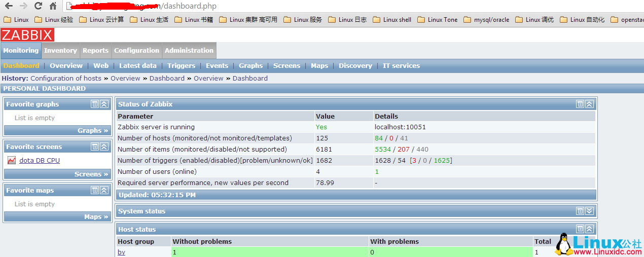The image size is (644, 257).
Task: Expand the System status widget
Action: tap(589, 211)
